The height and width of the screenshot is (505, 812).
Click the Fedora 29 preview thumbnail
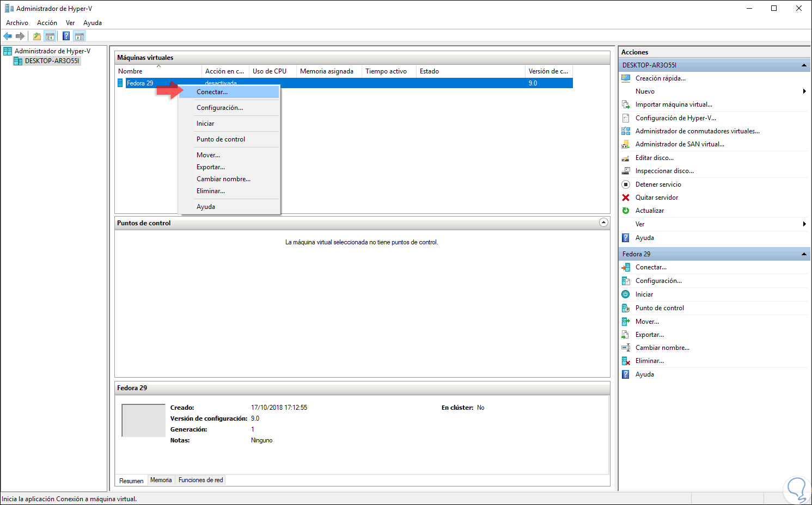[x=143, y=421]
